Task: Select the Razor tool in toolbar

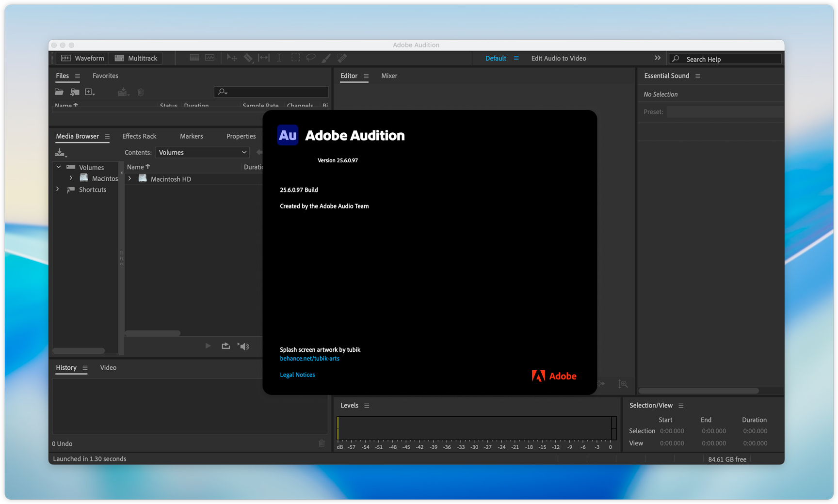Action: tap(248, 58)
